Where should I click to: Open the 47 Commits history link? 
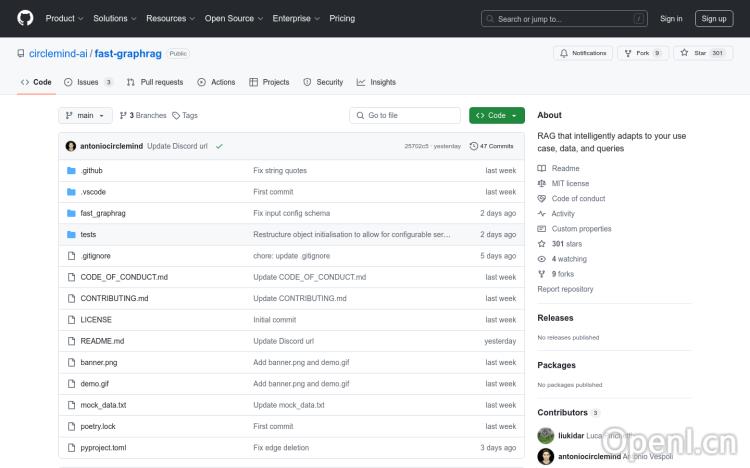(492, 146)
